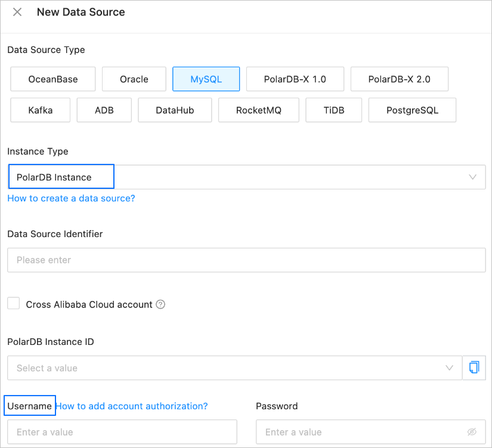492x448 pixels.
Task: Click the help icon beside Cross Alibaba Cloud account
Action: pyautogui.click(x=160, y=304)
